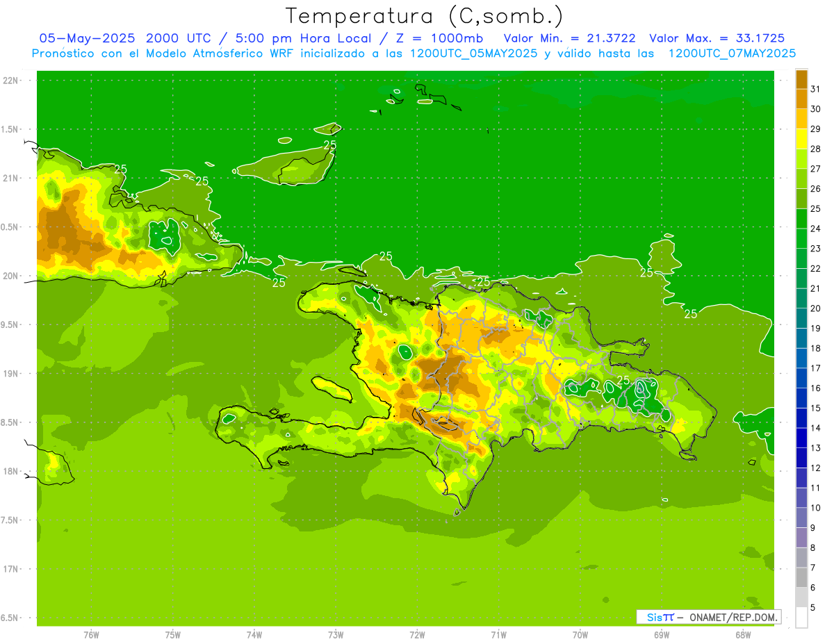Click the 71W longitude axis label

pos(498,635)
